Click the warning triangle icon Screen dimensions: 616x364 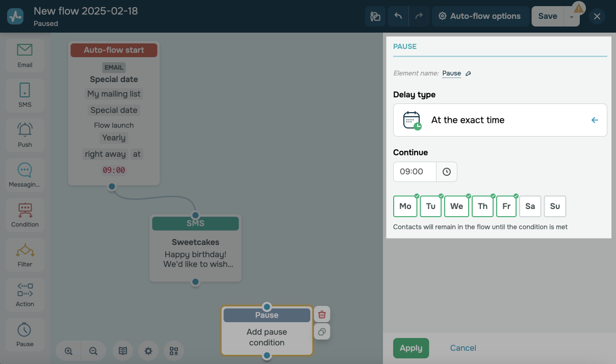point(578,8)
